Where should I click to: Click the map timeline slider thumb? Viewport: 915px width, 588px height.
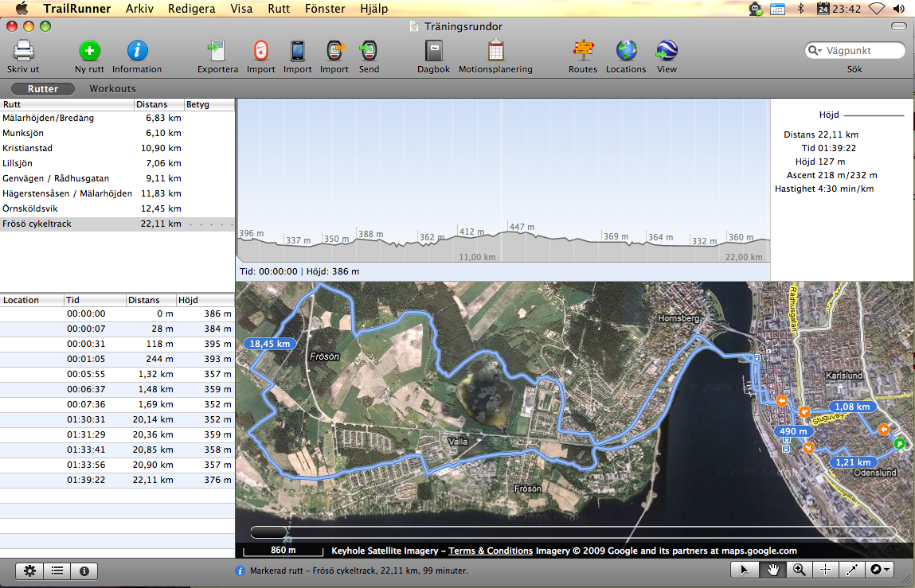[x=268, y=532]
